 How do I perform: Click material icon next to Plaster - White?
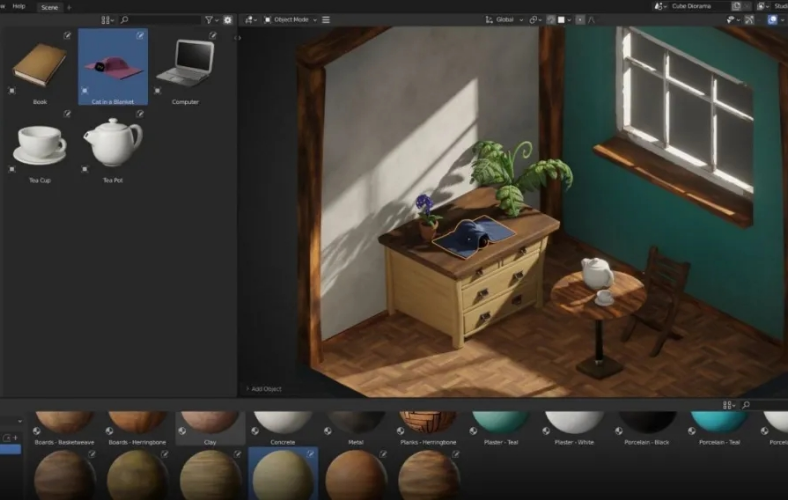pos(546,431)
